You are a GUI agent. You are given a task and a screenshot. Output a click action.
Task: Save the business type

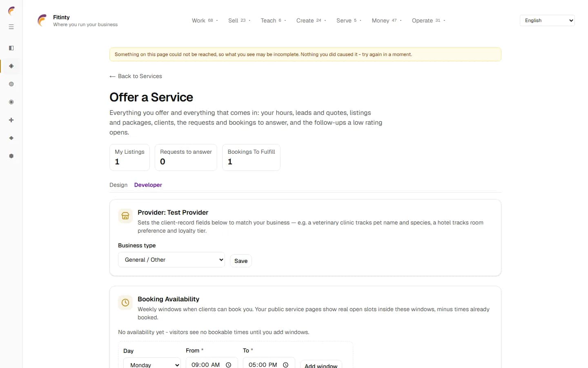coord(241,261)
